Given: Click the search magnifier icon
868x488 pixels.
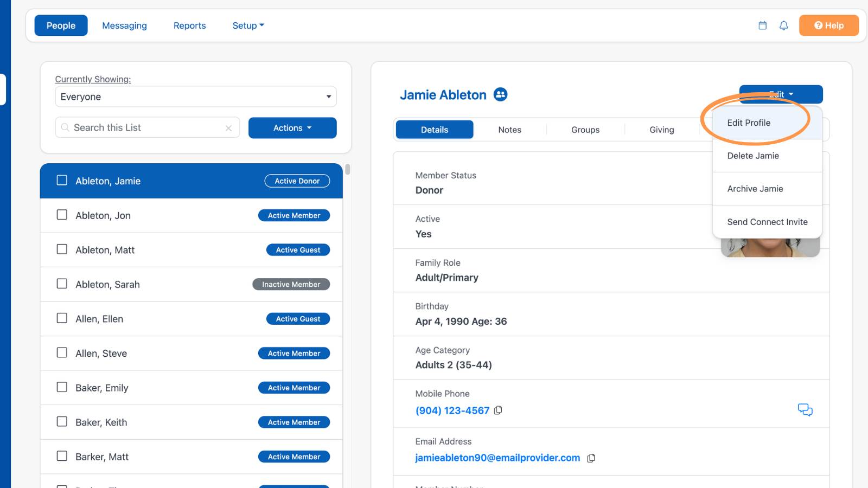Looking at the screenshot, I should pyautogui.click(x=65, y=127).
